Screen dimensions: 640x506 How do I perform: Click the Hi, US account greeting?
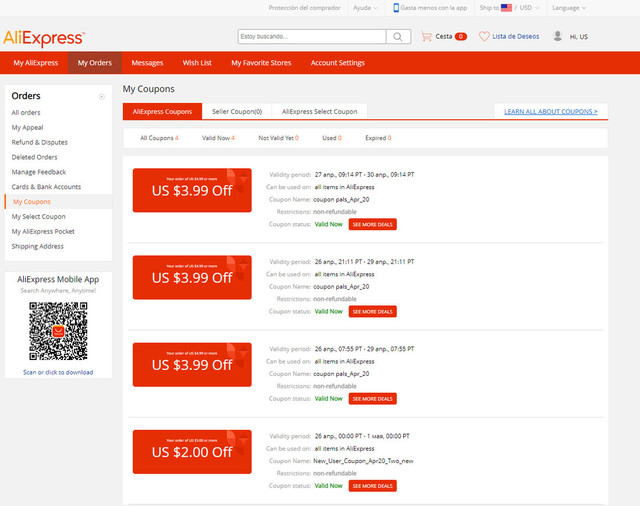(579, 37)
